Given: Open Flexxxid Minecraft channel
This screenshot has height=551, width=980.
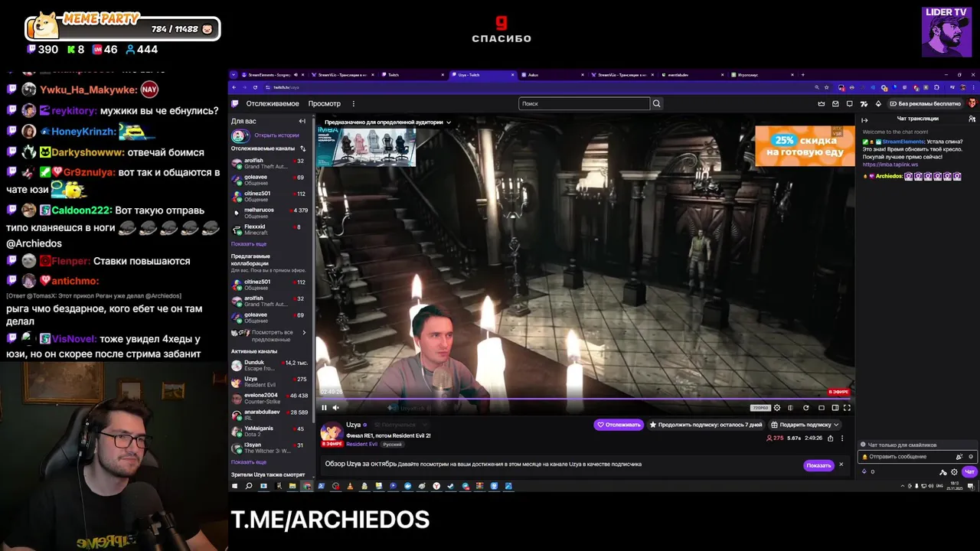Looking at the screenshot, I should coord(268,230).
